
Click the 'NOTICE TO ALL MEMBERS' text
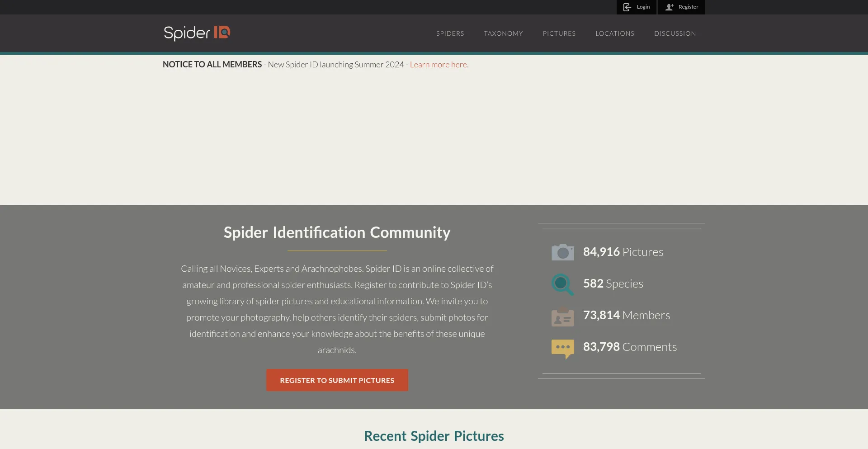click(212, 65)
